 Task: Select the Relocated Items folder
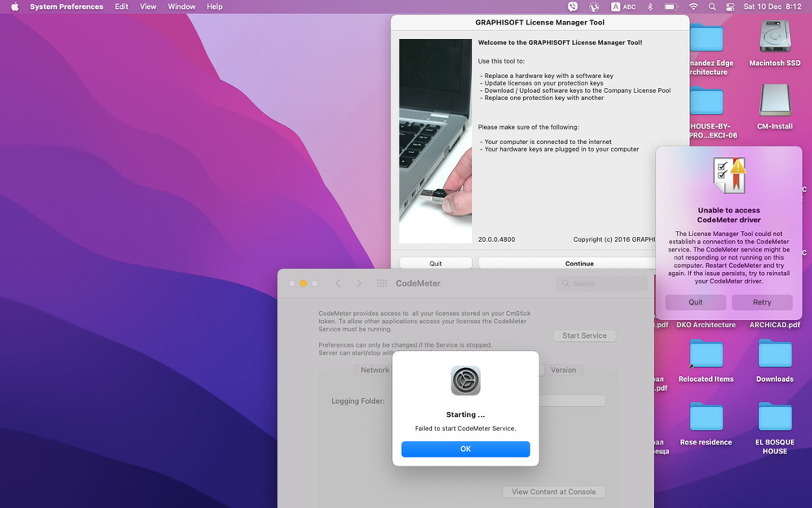coord(706,354)
